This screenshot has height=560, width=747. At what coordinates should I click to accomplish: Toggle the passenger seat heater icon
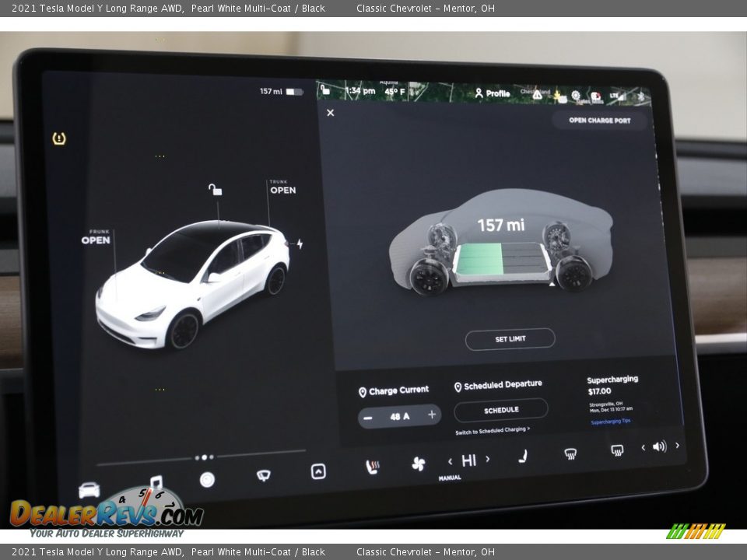pyautogui.click(x=523, y=457)
